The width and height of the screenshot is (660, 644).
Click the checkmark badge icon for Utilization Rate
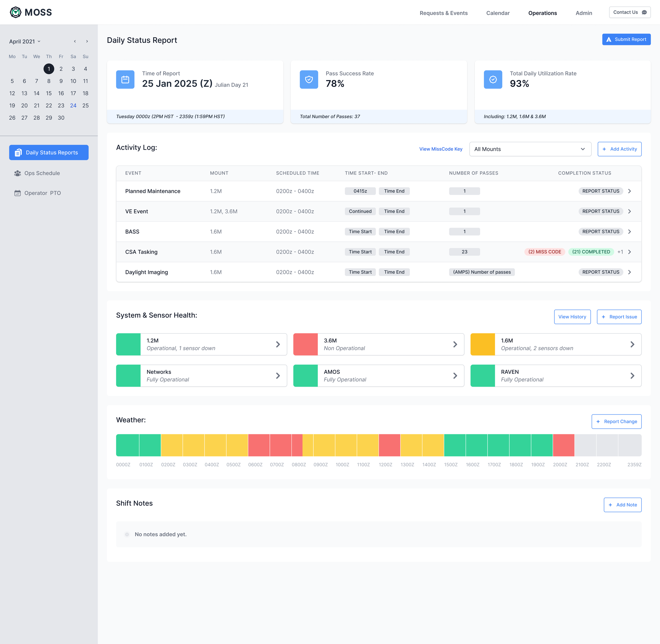point(493,80)
